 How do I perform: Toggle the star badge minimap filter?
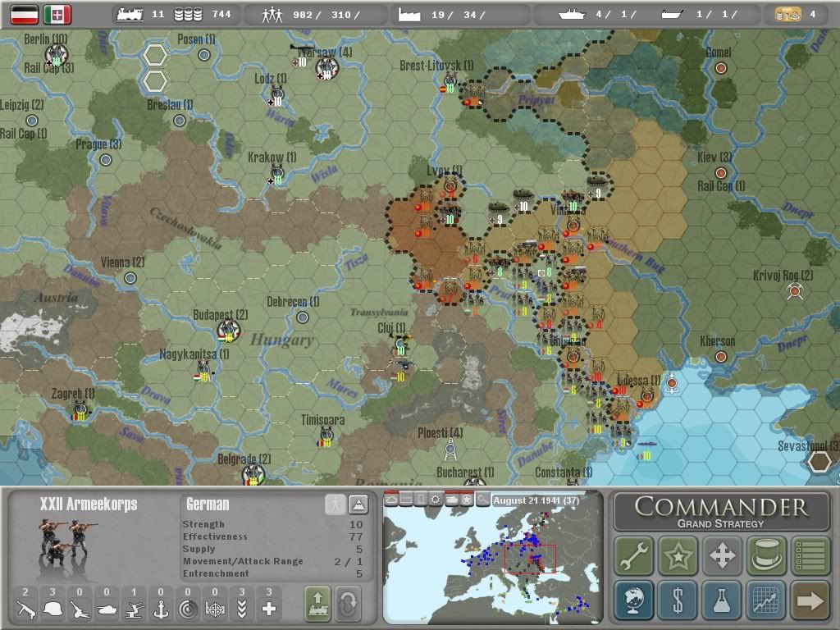pos(467,500)
